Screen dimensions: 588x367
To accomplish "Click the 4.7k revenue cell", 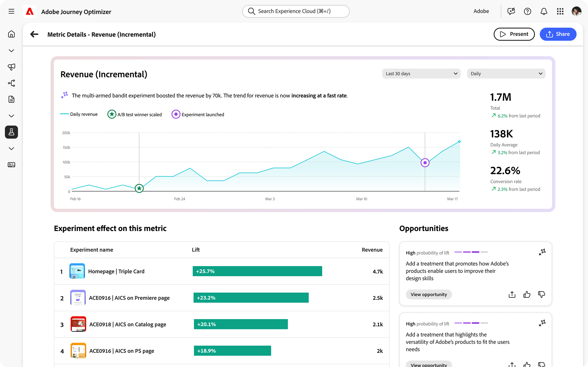I will pyautogui.click(x=378, y=271).
